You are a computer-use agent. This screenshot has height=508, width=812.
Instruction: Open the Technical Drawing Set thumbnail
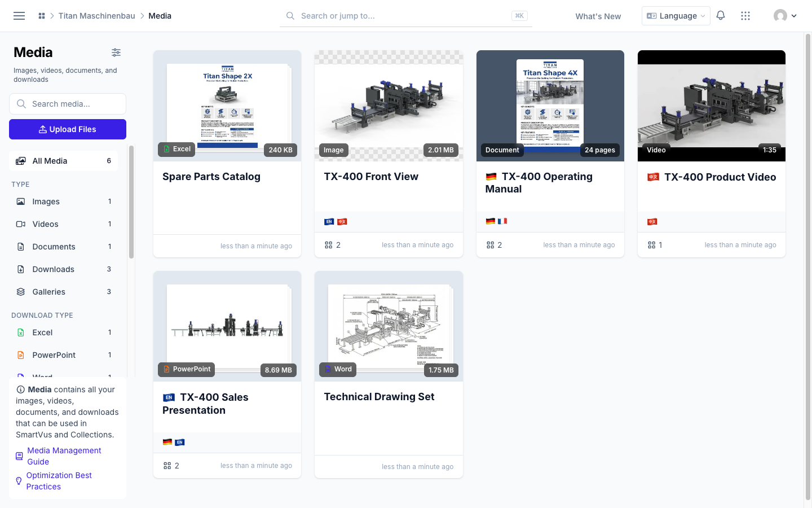tap(389, 326)
